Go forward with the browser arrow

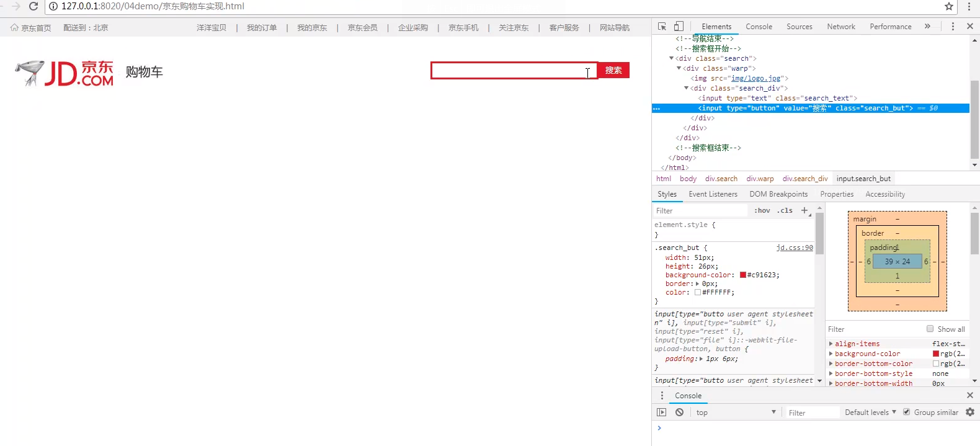16,6
